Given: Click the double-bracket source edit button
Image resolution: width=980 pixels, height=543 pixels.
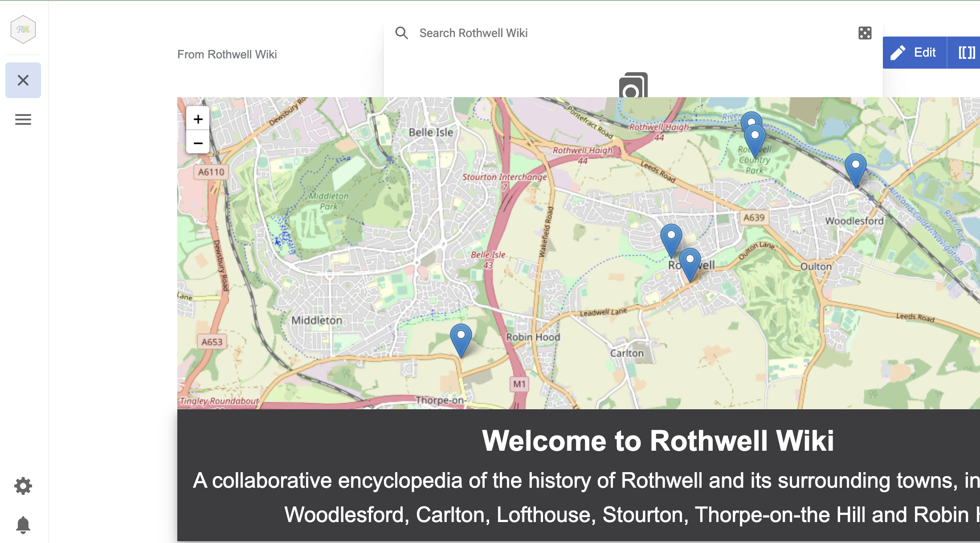Looking at the screenshot, I should pyautogui.click(x=966, y=53).
